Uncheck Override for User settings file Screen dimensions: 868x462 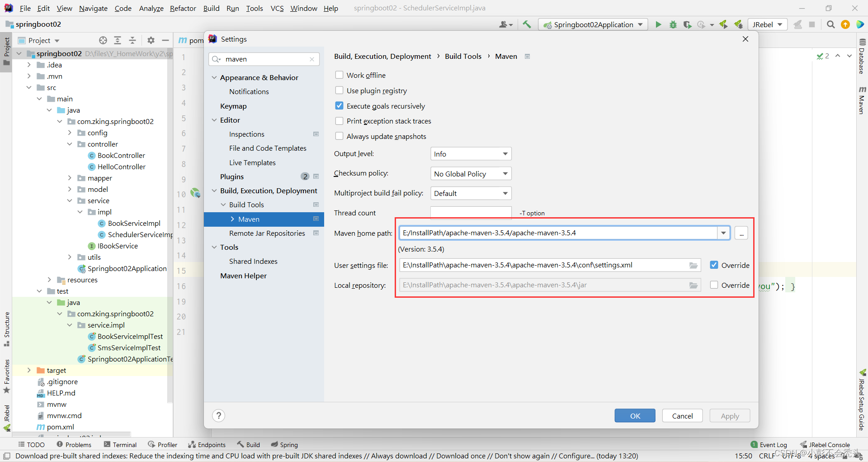(714, 265)
